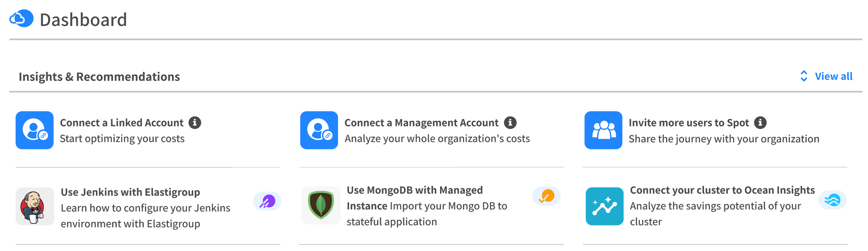Open Use Jenkins with Elastigroup guide

click(x=130, y=192)
